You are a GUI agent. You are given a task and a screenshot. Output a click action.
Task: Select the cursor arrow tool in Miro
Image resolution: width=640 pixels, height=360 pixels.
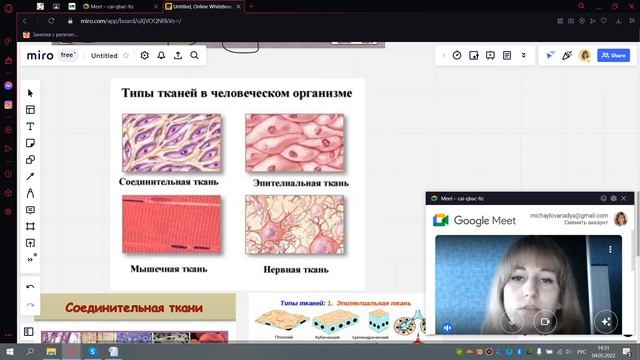30,93
